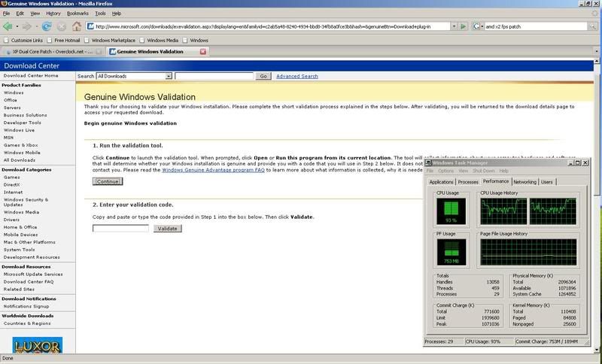Image resolution: width=602 pixels, height=364 pixels.
Task: Open the All Downloads search dropdown
Action: (x=169, y=76)
